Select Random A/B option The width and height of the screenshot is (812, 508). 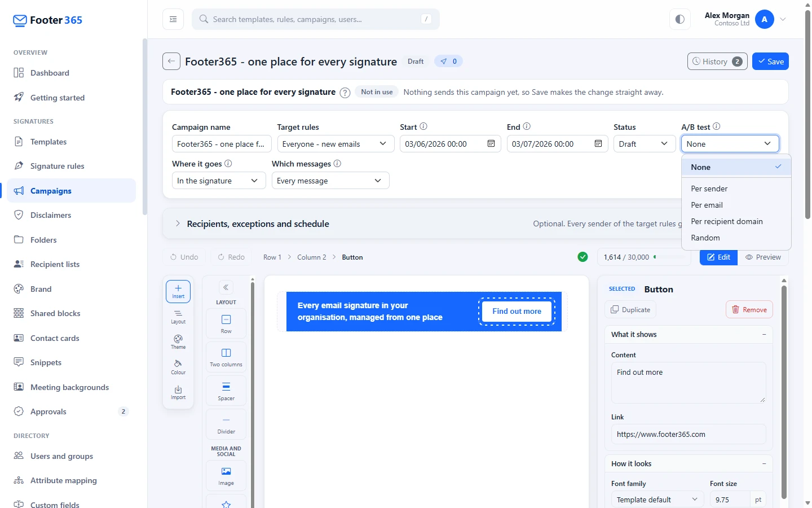(736, 238)
